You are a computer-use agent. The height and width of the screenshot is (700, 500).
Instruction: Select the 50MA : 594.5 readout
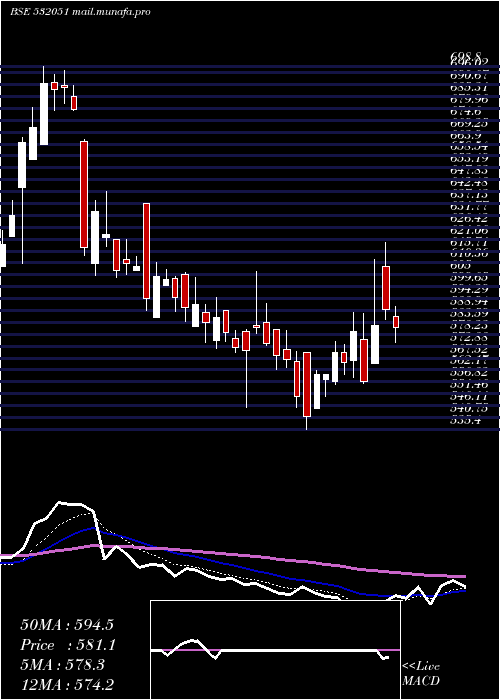(x=67, y=625)
